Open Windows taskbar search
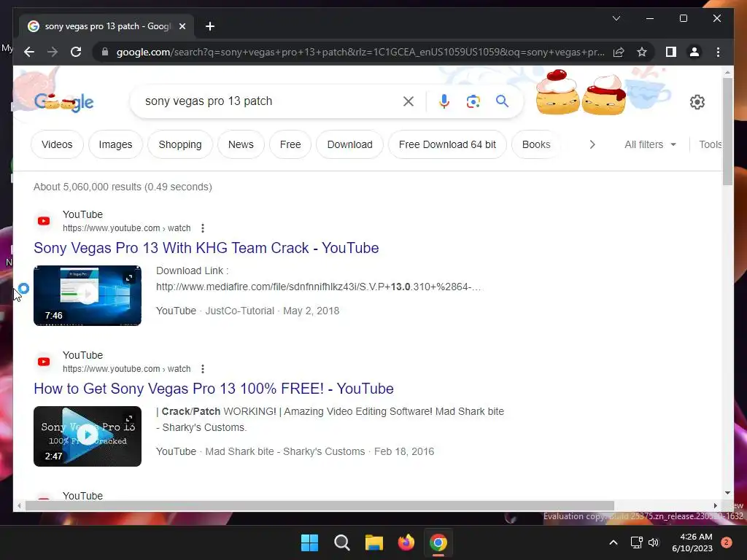The height and width of the screenshot is (560, 747). click(x=342, y=542)
